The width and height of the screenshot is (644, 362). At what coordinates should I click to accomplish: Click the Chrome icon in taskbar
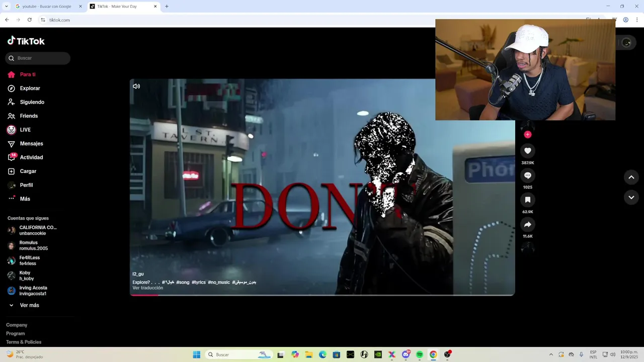433,355
